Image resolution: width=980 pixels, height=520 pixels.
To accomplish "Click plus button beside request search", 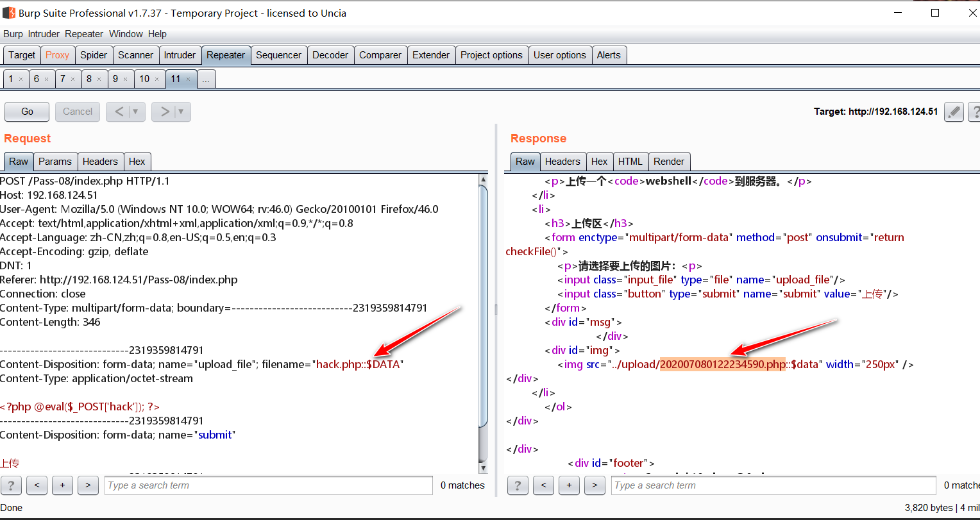I will pyautogui.click(x=62, y=485).
